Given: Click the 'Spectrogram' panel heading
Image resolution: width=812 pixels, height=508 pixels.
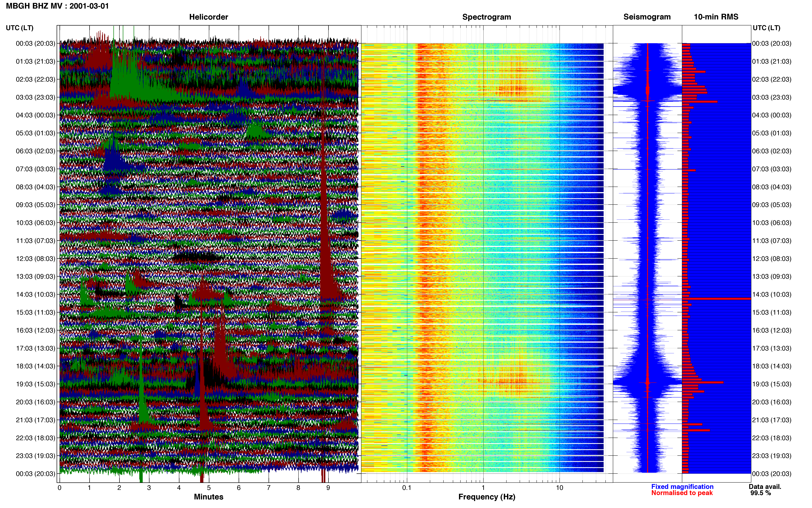Looking at the screenshot, I should click(487, 17).
